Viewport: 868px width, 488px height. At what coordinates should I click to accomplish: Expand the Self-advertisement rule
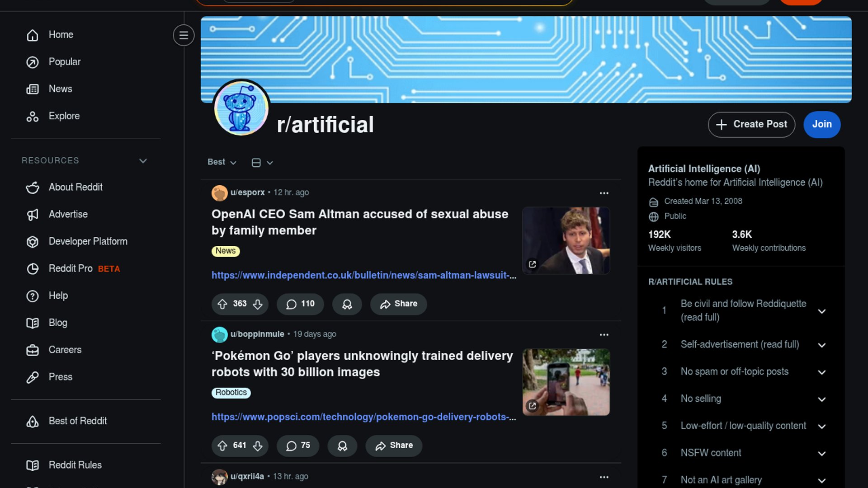click(821, 345)
